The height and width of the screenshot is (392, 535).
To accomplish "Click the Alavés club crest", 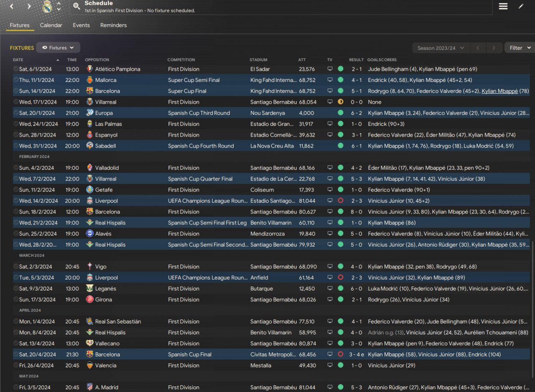I will (89, 234).
